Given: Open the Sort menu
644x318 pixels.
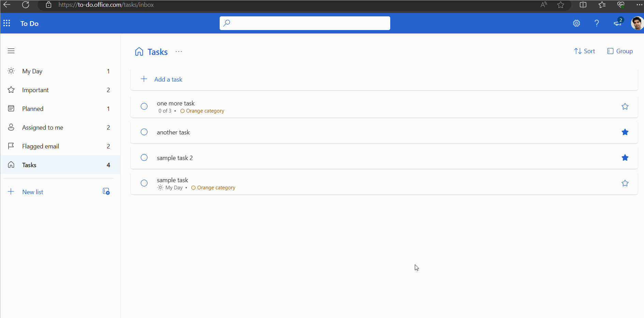Looking at the screenshot, I should pyautogui.click(x=585, y=51).
